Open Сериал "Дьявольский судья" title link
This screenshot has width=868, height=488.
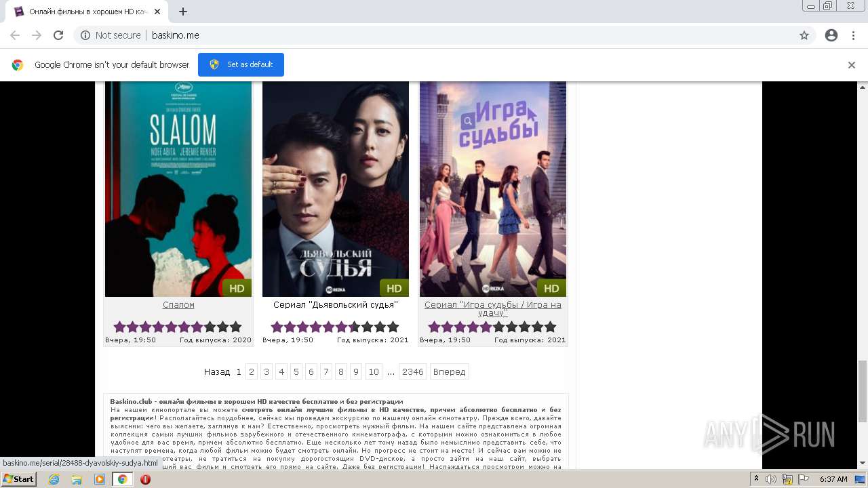point(336,305)
